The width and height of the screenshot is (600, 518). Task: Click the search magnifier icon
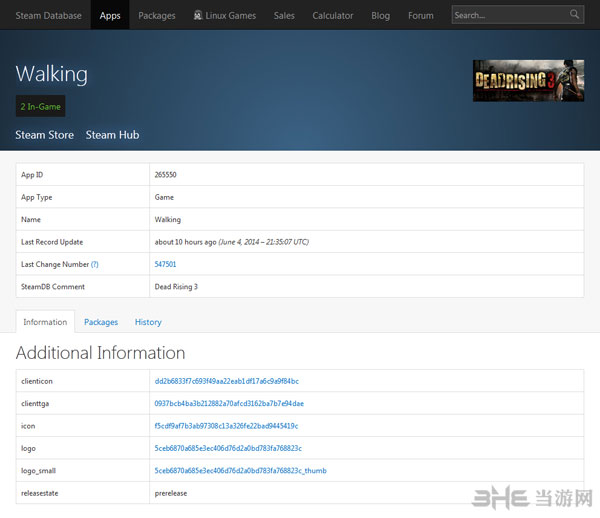[x=575, y=15]
